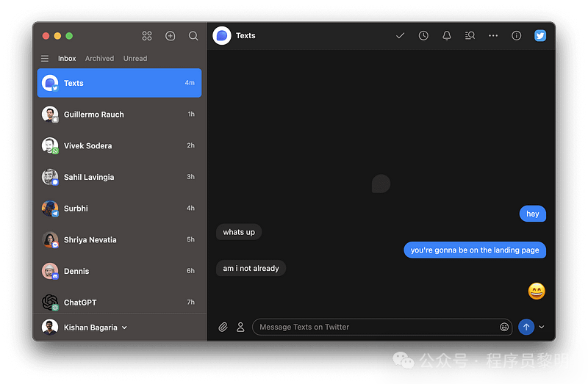
Task: Open the Vivek Sodera conversation
Action: tap(119, 145)
